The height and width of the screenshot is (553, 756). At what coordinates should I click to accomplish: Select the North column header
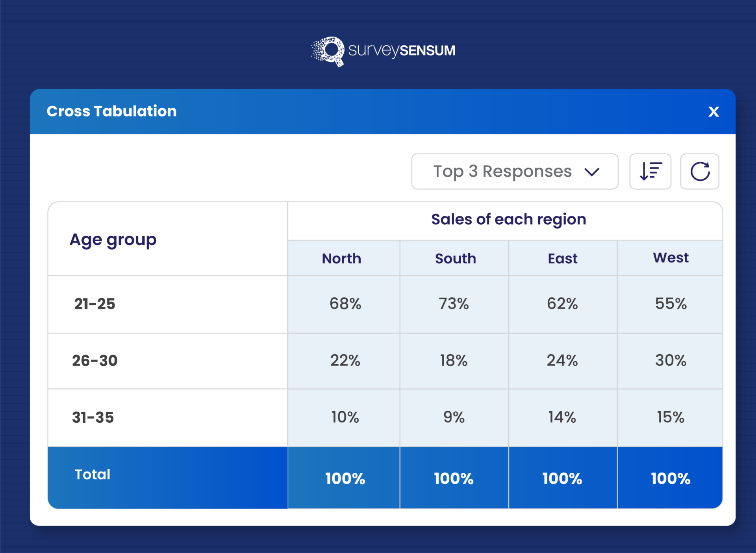(342, 259)
